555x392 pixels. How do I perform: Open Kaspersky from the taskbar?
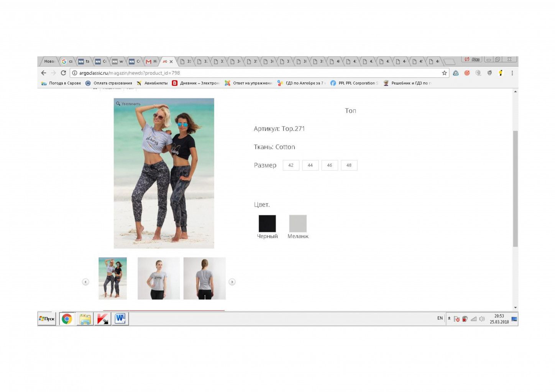click(102, 318)
